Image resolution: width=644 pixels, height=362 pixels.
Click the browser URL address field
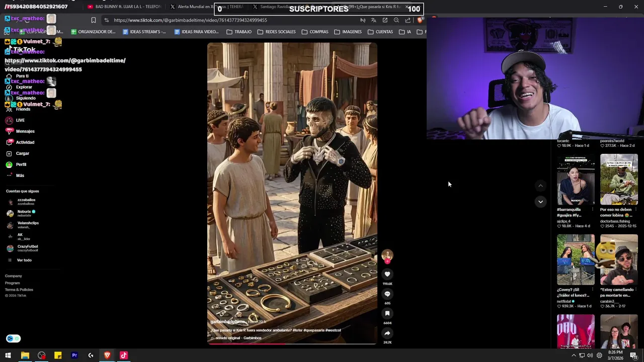[231, 20]
